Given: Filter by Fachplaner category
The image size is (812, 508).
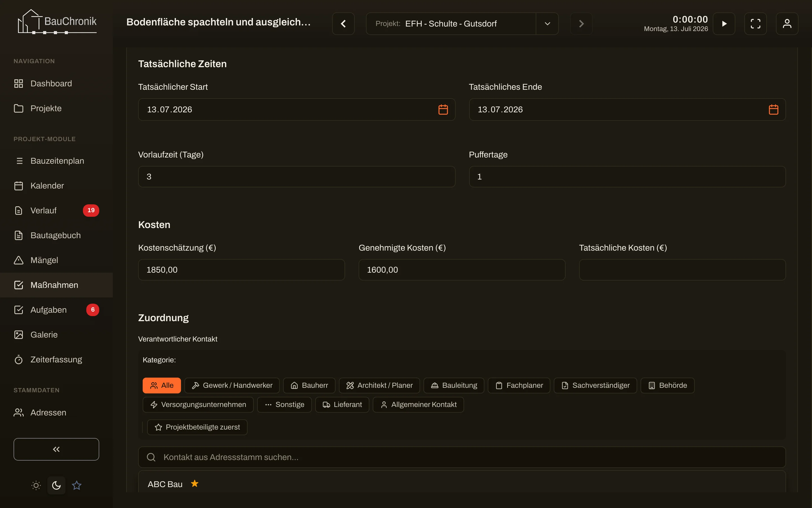Looking at the screenshot, I should [x=519, y=385].
